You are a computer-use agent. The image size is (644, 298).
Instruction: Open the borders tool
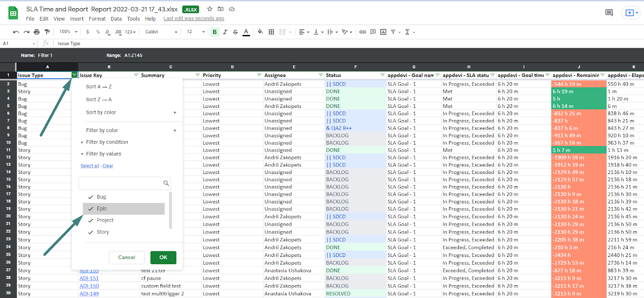[271, 32]
